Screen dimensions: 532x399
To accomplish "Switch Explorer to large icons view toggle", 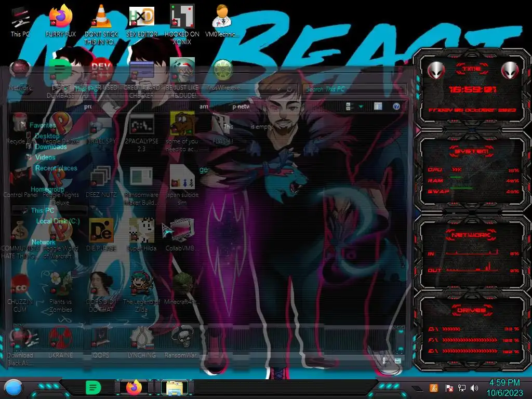I will coord(397,361).
